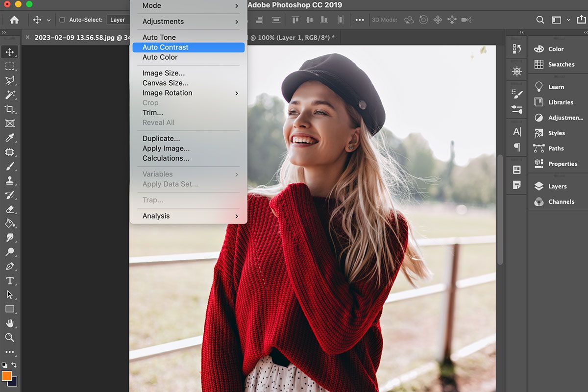Screen dimensions: 588x392
Task: Enable the Auto-Select checkbox
Action: click(x=62, y=20)
